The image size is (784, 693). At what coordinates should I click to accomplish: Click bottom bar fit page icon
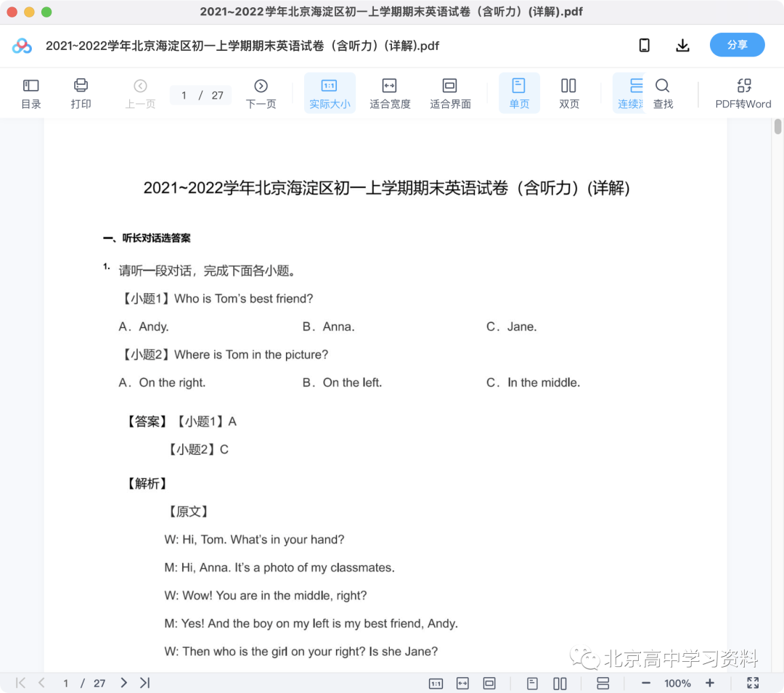pos(489,683)
